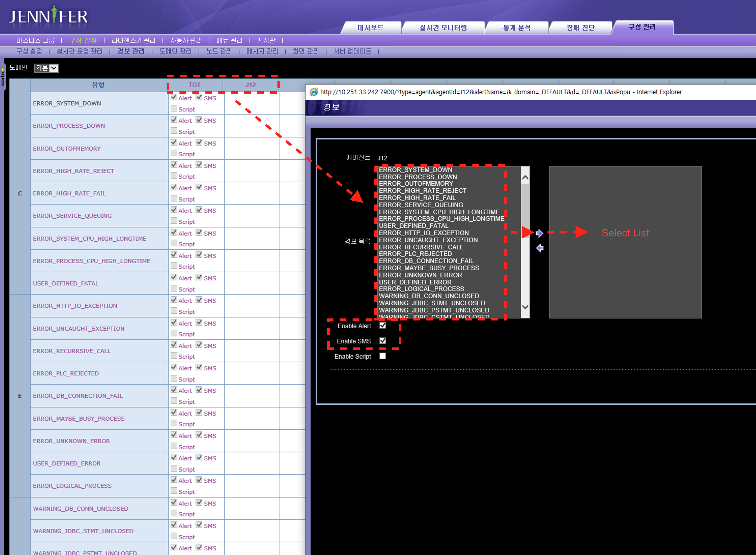Click the J12 column header
The width and height of the screenshot is (756, 555).
pos(250,85)
